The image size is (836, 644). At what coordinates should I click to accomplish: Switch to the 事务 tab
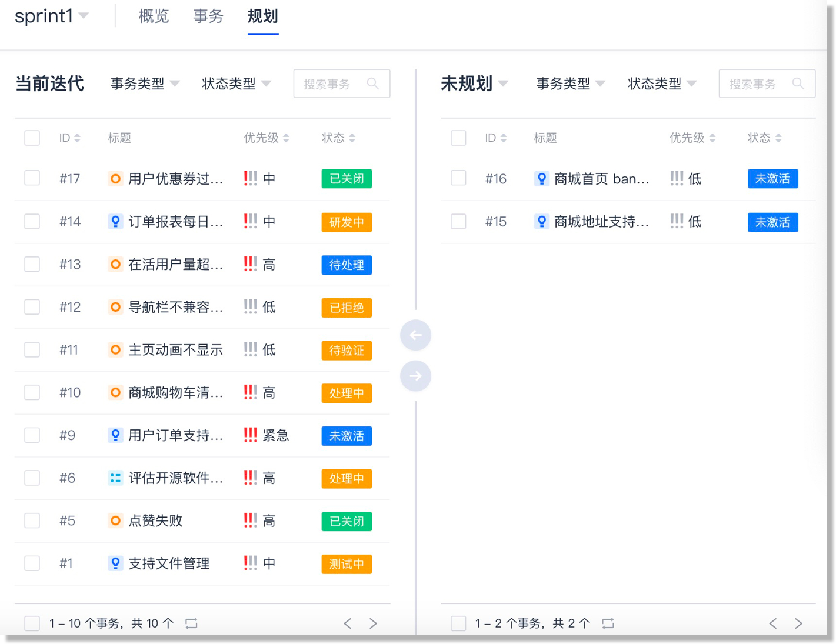click(x=208, y=16)
